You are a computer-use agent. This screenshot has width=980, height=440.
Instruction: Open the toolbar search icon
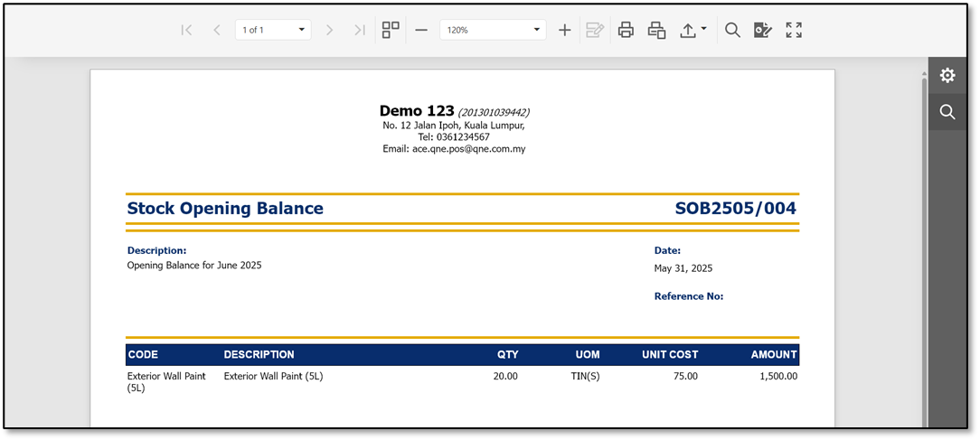coord(732,30)
